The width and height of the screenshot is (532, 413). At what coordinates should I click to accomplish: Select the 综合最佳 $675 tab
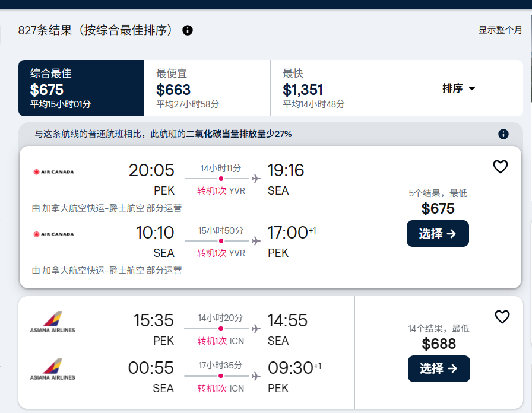(81, 88)
